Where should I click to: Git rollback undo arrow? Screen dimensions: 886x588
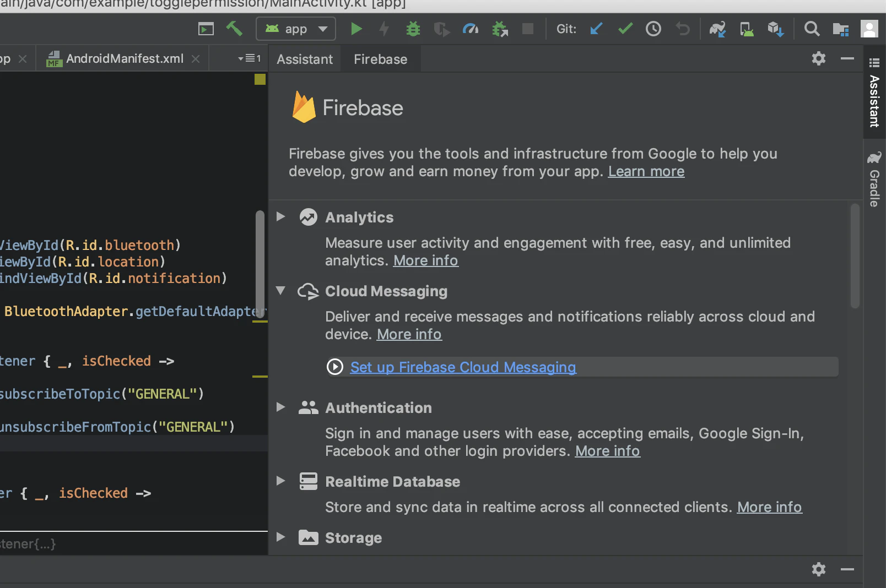click(683, 29)
